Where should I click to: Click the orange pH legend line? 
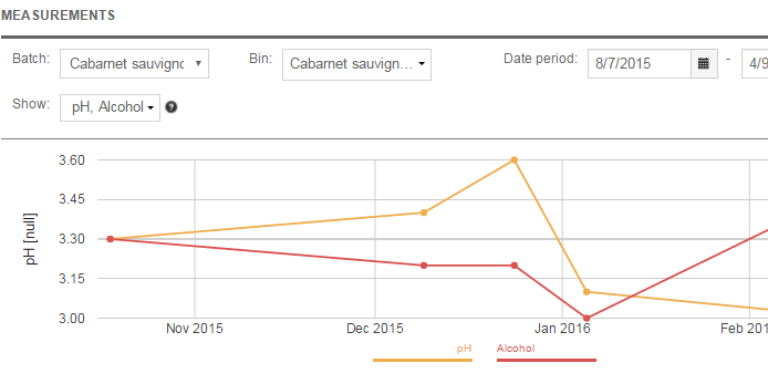423,360
